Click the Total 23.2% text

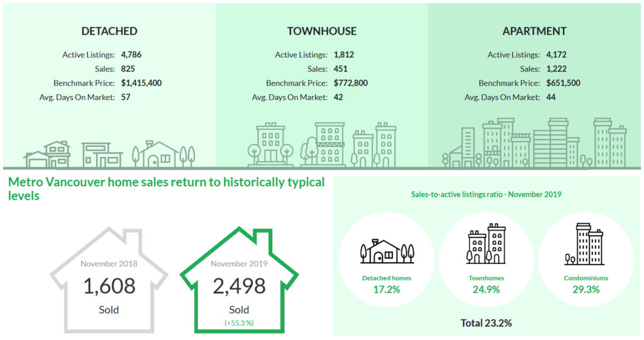point(486,323)
